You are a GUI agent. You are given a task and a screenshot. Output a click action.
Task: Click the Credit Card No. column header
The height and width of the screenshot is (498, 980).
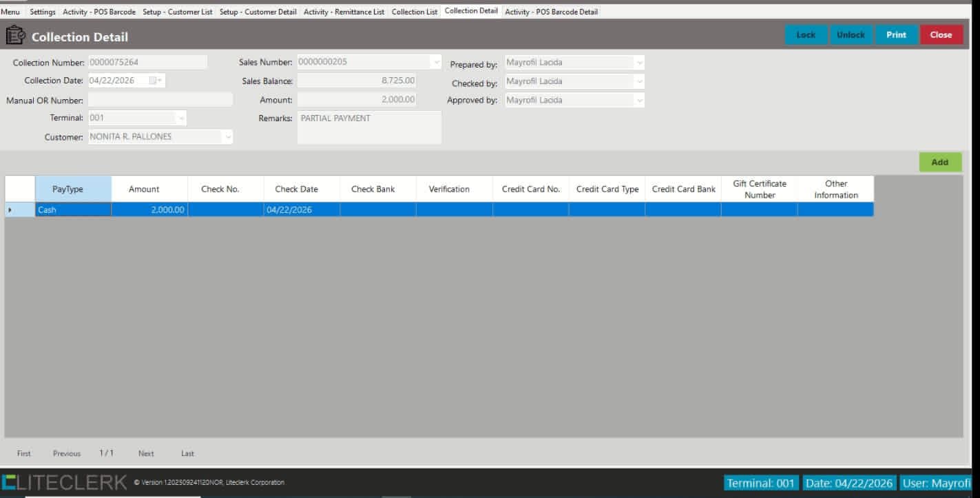[531, 189]
